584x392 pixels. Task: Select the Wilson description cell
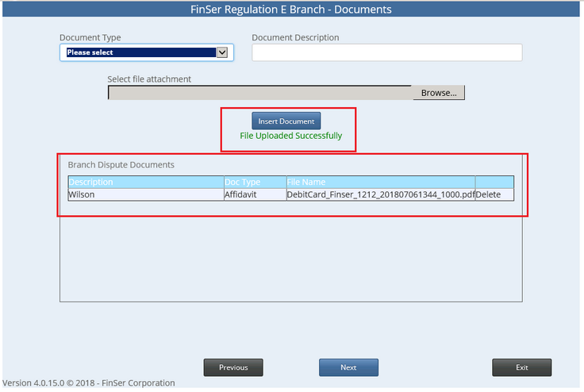click(146, 194)
